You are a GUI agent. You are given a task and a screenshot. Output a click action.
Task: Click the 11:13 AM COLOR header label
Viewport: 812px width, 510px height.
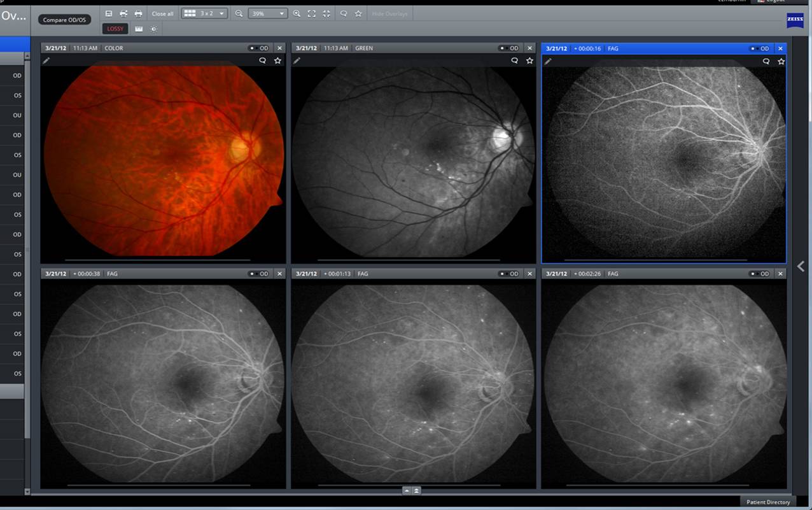pyautogui.click(x=98, y=48)
